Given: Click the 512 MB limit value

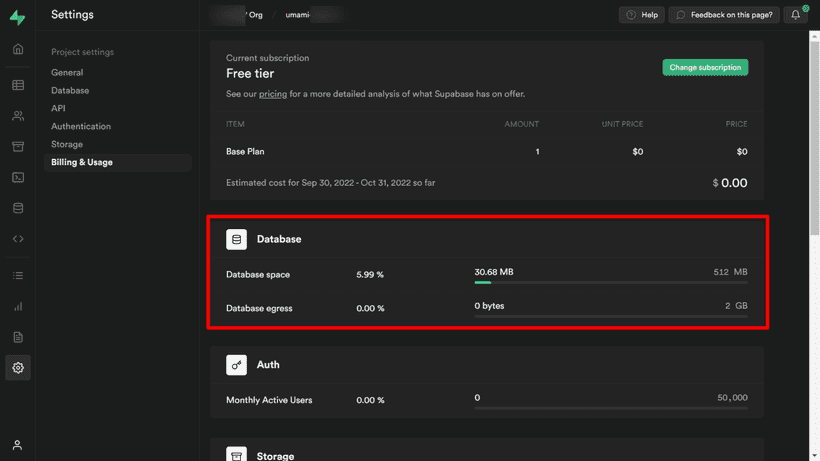Looking at the screenshot, I should [x=730, y=272].
